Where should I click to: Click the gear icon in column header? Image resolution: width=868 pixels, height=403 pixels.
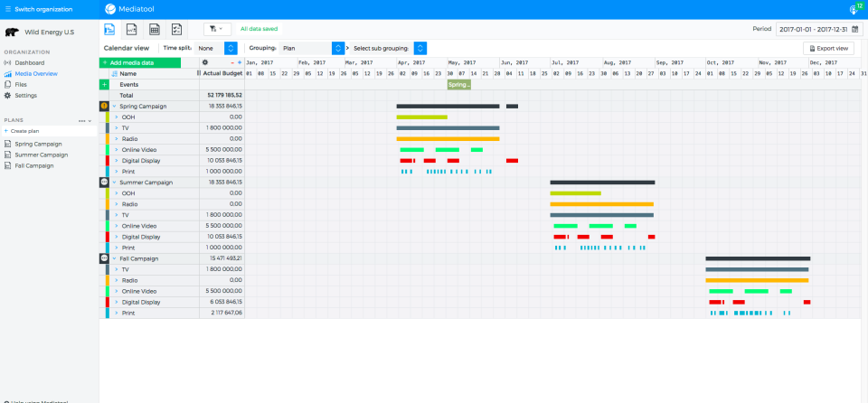[204, 62]
